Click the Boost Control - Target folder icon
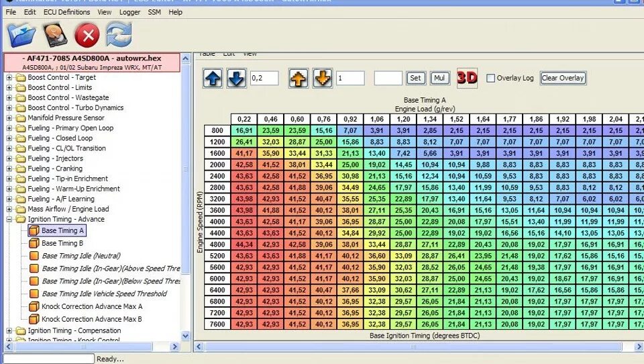The width and height of the screenshot is (644, 364). [21, 77]
